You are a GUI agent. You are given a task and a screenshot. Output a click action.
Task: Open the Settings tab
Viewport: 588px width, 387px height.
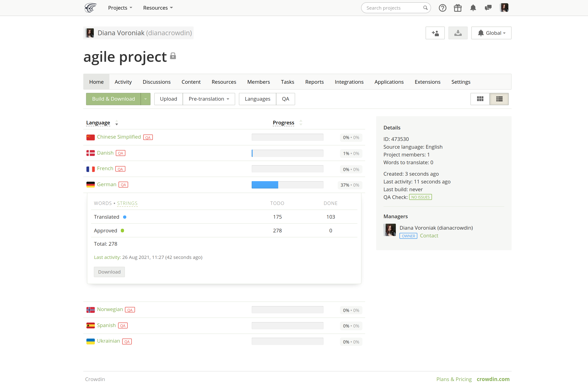(461, 82)
